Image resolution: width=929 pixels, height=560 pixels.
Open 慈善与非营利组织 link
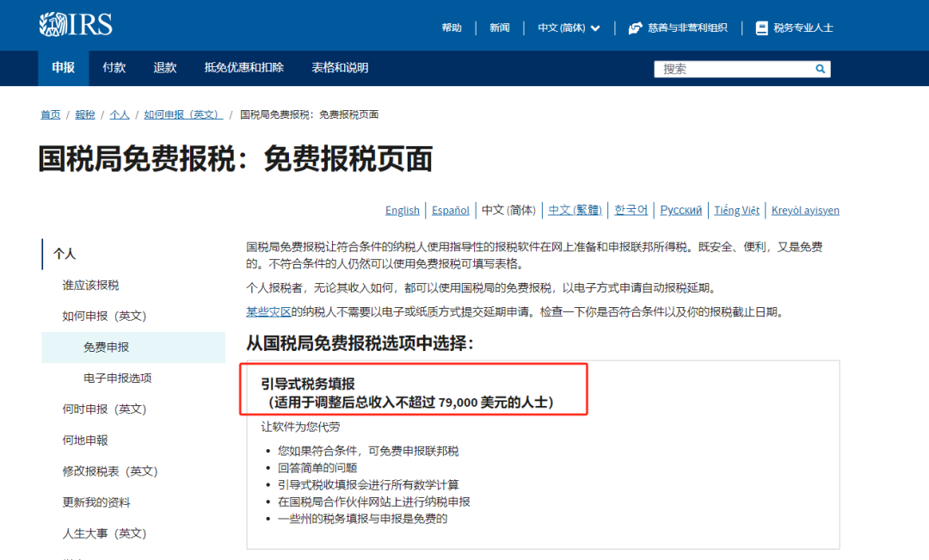tap(687, 28)
